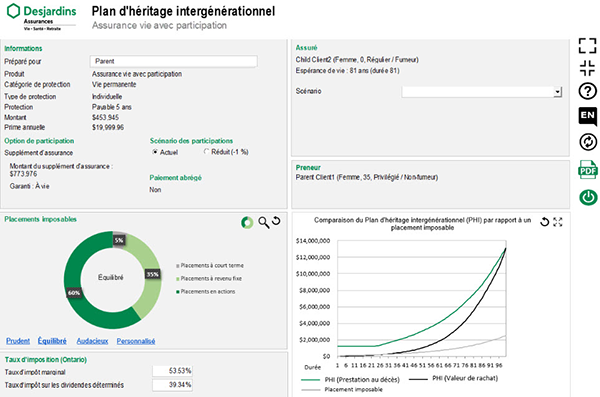Choose the Personnalisé investment profile link

[x=136, y=341]
